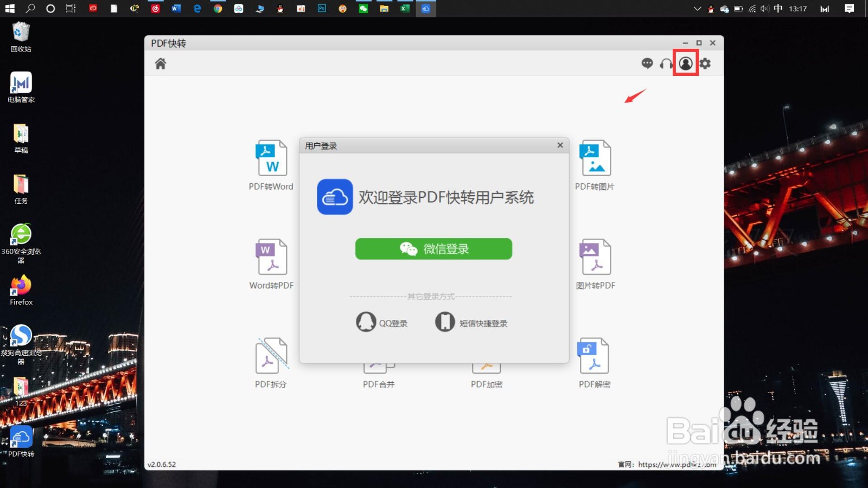Open WeChat from the taskbar
This screenshot has width=868, height=488.
coord(363,9)
